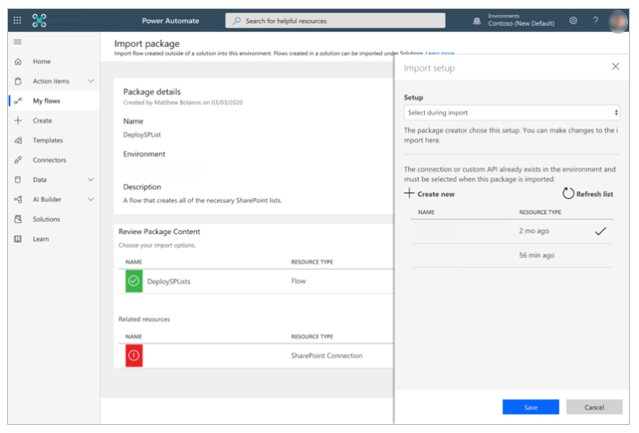This screenshot has width=639, height=433.
Task: Click the My flows icon
Action: (18, 101)
